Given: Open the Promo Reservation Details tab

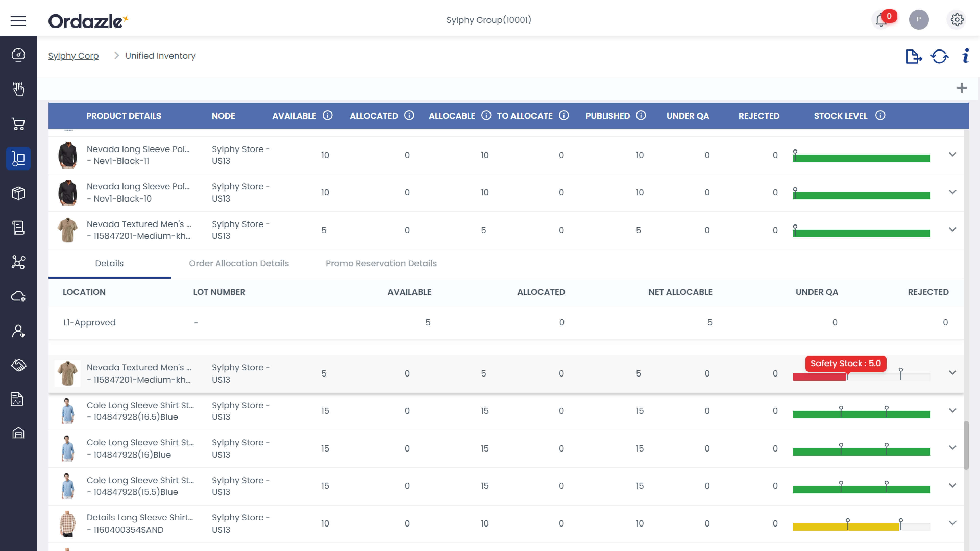Looking at the screenshot, I should tap(381, 263).
